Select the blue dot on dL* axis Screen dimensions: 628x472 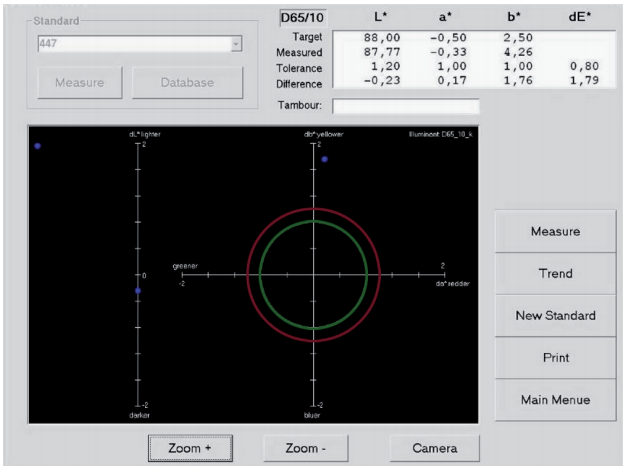(138, 291)
